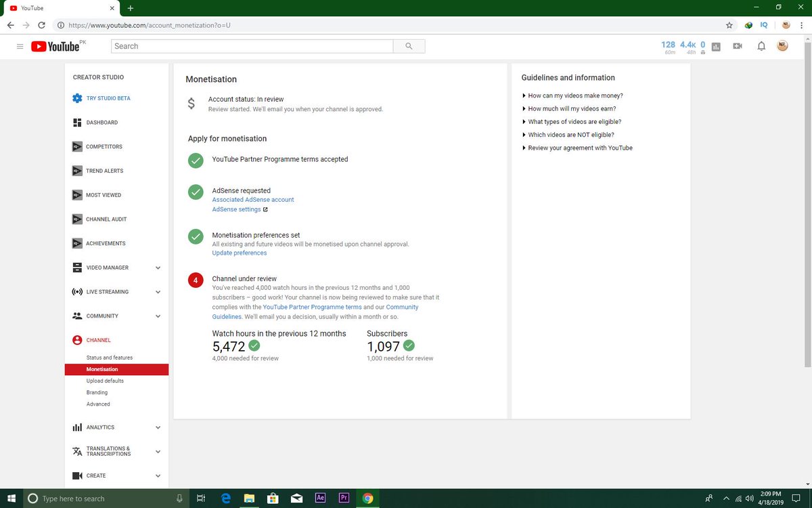The width and height of the screenshot is (812, 508).
Task: Open the IDM browser extension icon
Action: coord(748,25)
